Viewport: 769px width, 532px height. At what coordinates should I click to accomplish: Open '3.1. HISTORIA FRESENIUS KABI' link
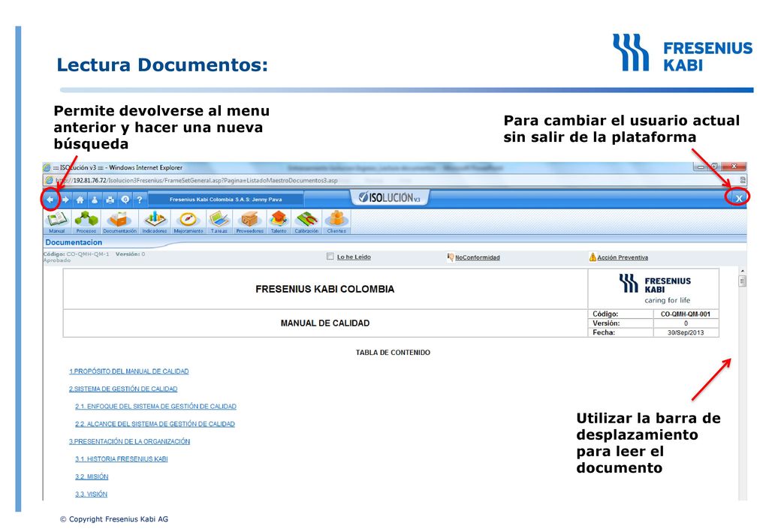tap(121, 459)
